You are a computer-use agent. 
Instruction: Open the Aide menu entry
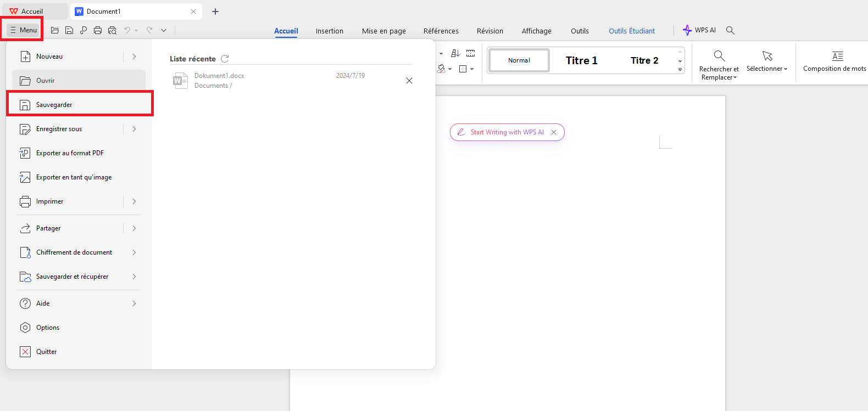79,303
